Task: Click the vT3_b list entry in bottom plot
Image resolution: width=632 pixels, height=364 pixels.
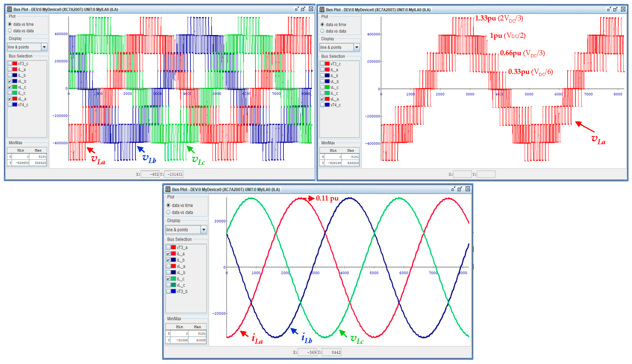Action: click(182, 291)
